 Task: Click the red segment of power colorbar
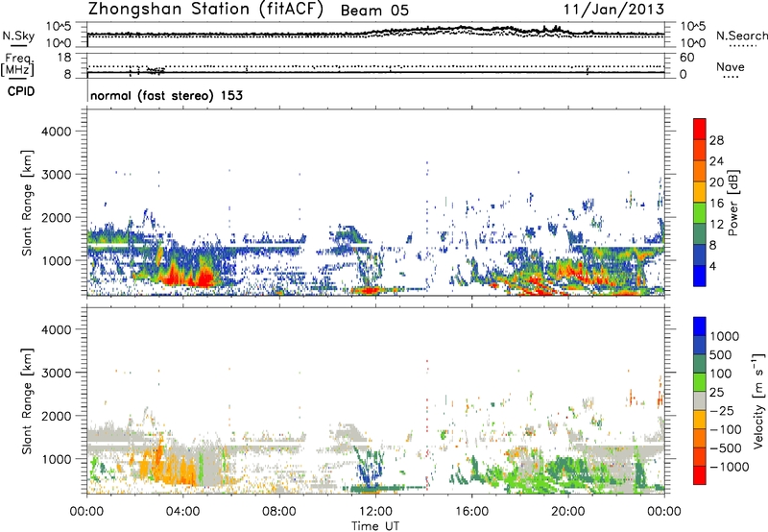click(x=700, y=129)
